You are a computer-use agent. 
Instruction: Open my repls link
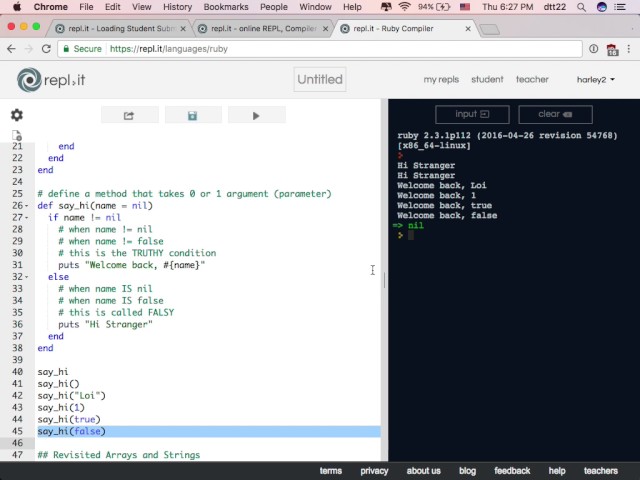point(441,80)
